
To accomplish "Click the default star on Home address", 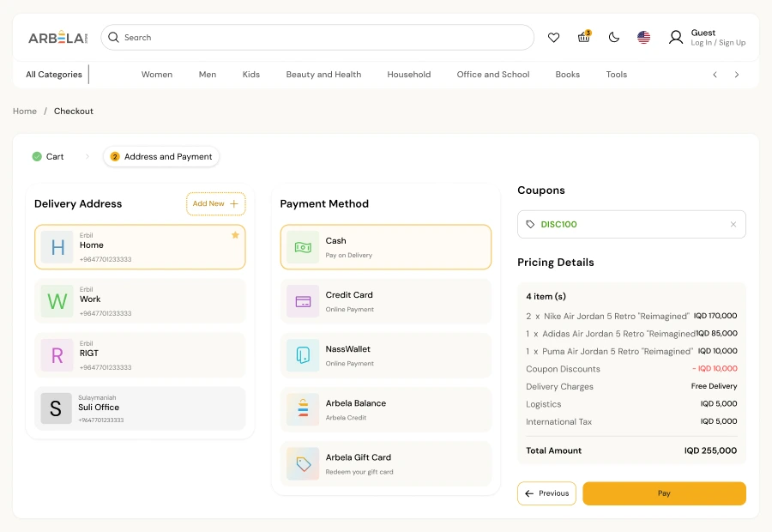I will (235, 235).
